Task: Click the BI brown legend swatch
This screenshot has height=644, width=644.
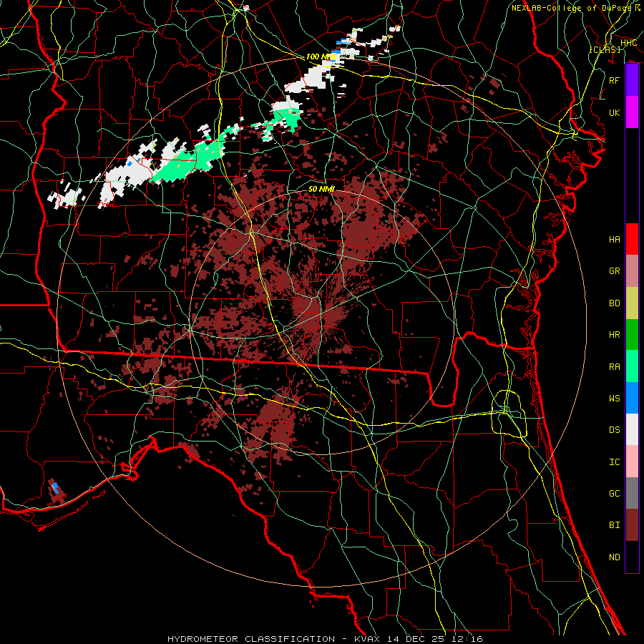Action: pyautogui.click(x=632, y=525)
